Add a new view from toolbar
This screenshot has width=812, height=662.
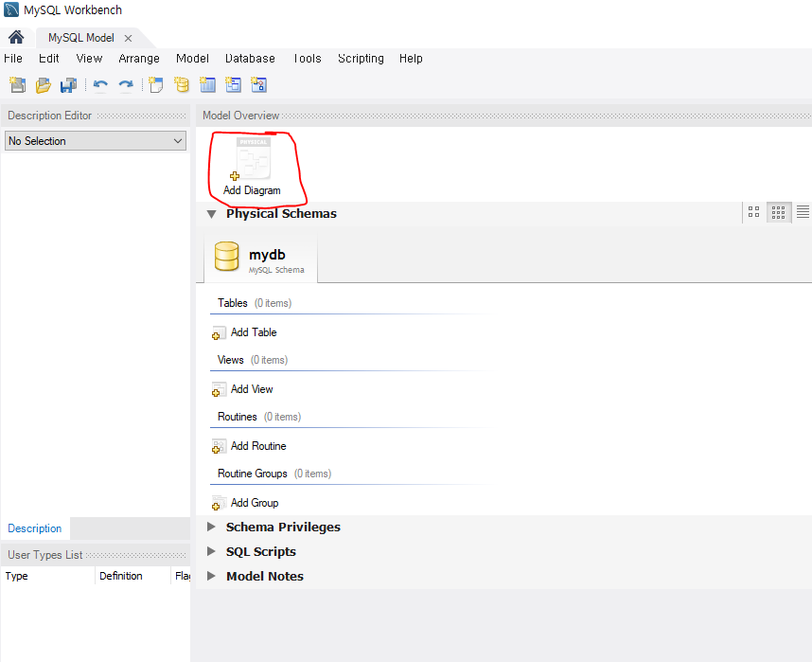click(233, 84)
